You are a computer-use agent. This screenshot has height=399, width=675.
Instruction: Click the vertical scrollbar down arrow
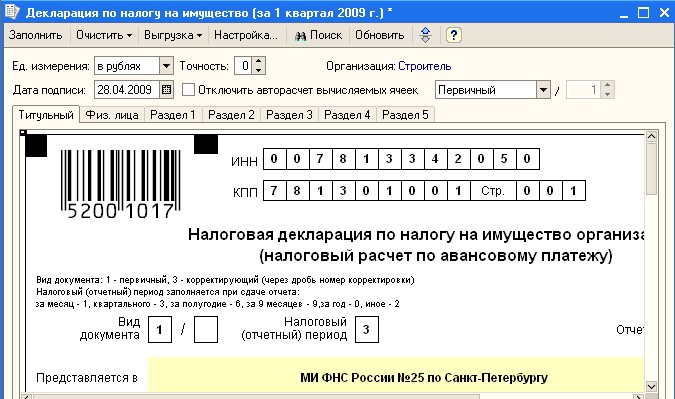point(651,386)
